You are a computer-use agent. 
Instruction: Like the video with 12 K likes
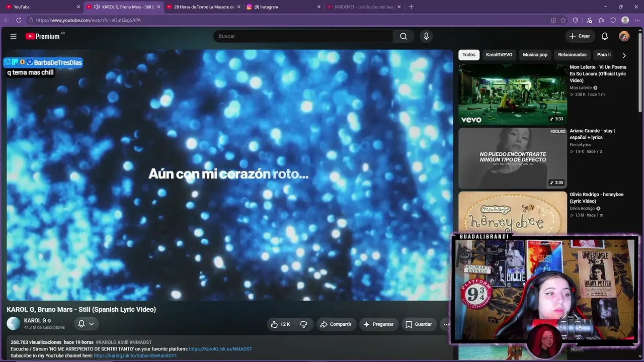(280, 324)
